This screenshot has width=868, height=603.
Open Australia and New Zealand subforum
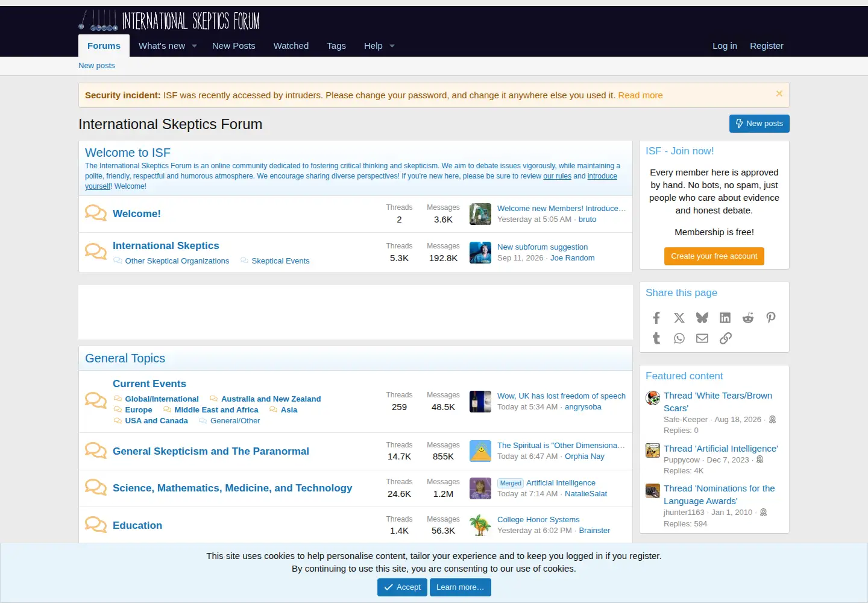pyautogui.click(x=271, y=399)
